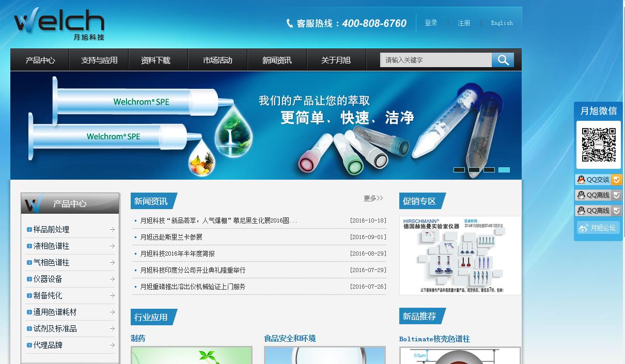Open 新闻资讯 nav menu
This screenshot has width=625, height=364.
point(277,60)
